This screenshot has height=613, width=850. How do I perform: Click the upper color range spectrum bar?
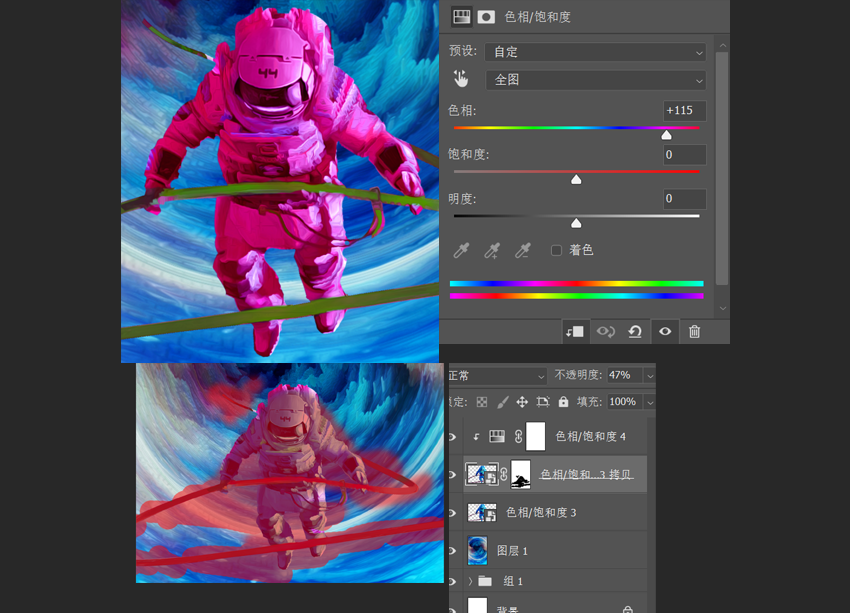pos(576,283)
